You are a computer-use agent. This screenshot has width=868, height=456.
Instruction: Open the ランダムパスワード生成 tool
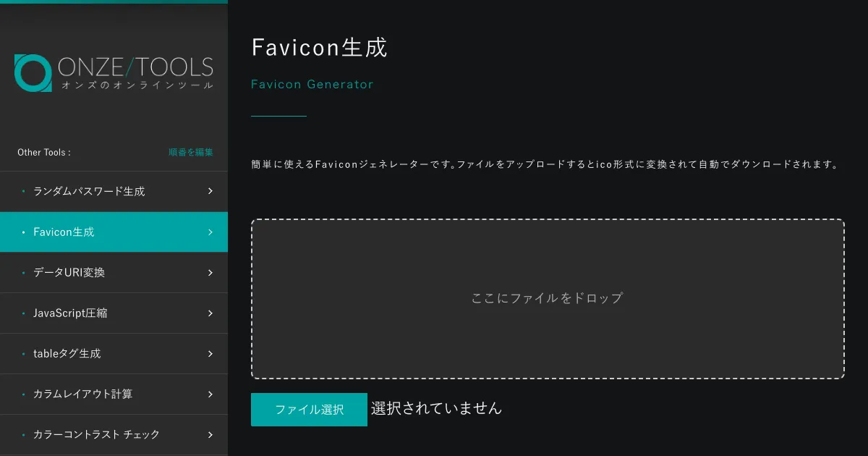89,192
